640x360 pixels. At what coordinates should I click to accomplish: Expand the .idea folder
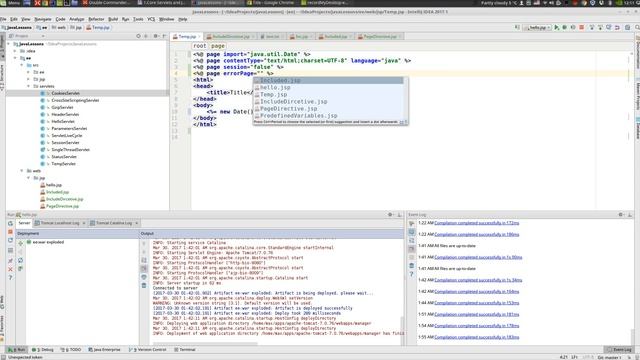(16, 51)
